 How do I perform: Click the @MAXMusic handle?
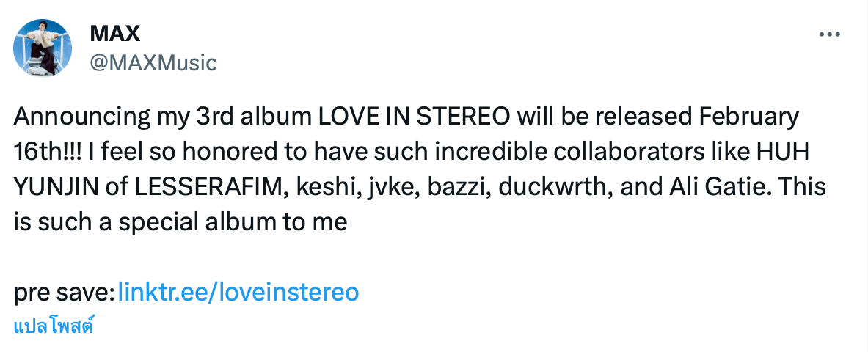[153, 63]
